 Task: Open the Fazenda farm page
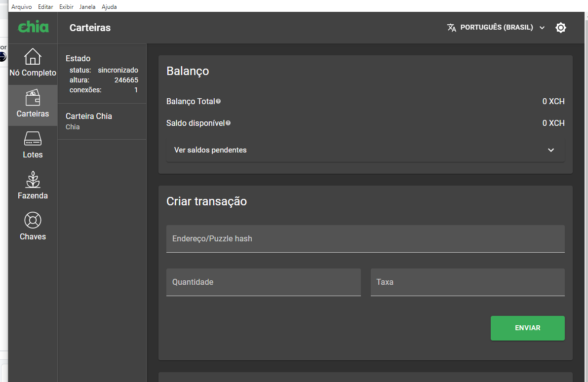tap(33, 186)
